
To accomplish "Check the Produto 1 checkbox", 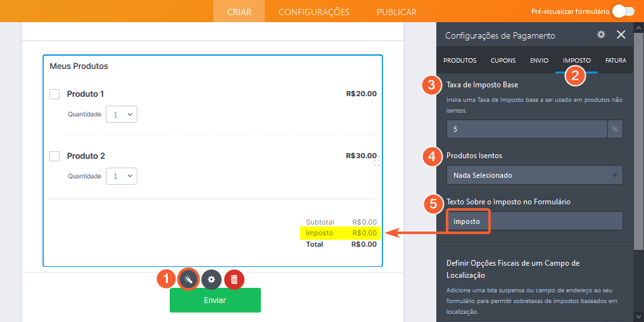I will point(54,94).
